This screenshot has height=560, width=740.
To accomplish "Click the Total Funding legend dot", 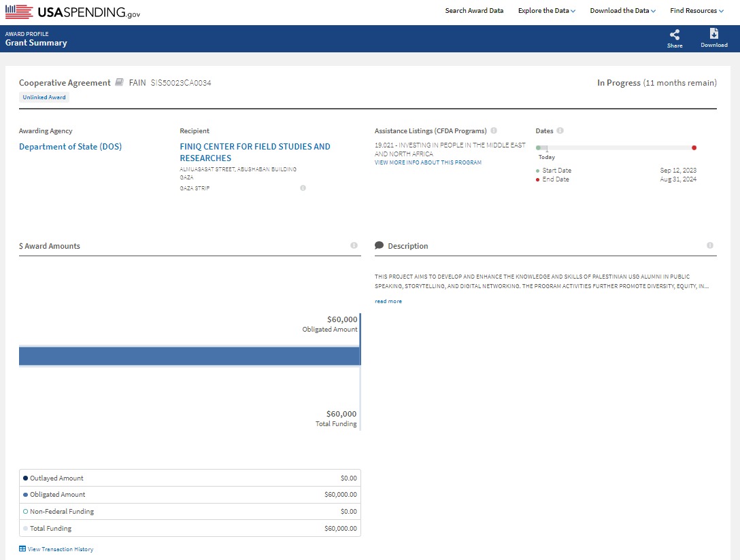I will tap(25, 529).
